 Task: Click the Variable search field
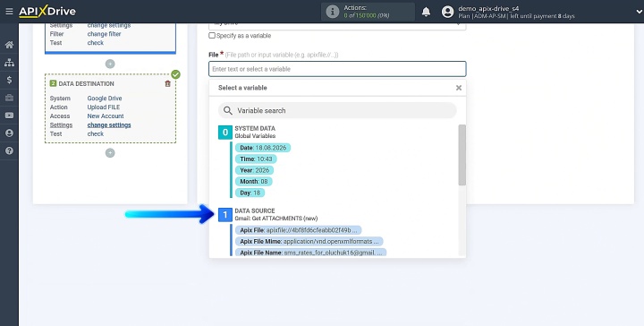337,110
